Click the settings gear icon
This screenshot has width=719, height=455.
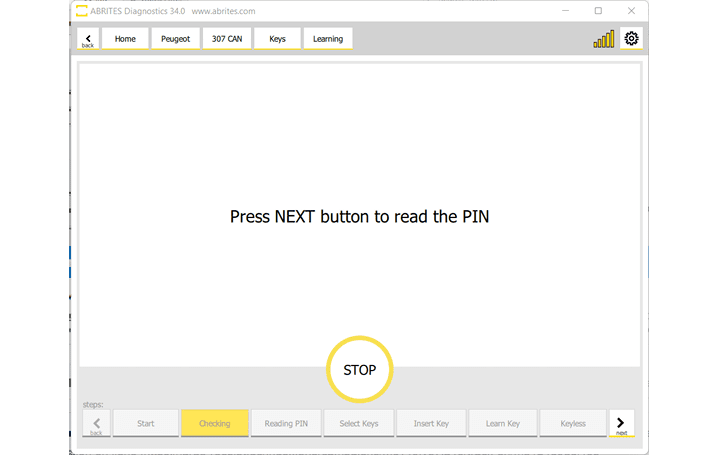click(631, 39)
